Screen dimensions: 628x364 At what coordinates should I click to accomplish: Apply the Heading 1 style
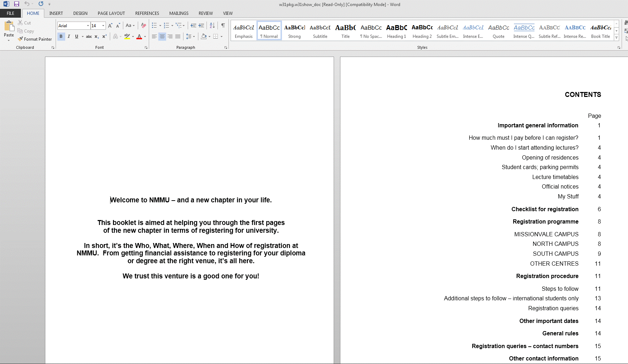(396, 31)
